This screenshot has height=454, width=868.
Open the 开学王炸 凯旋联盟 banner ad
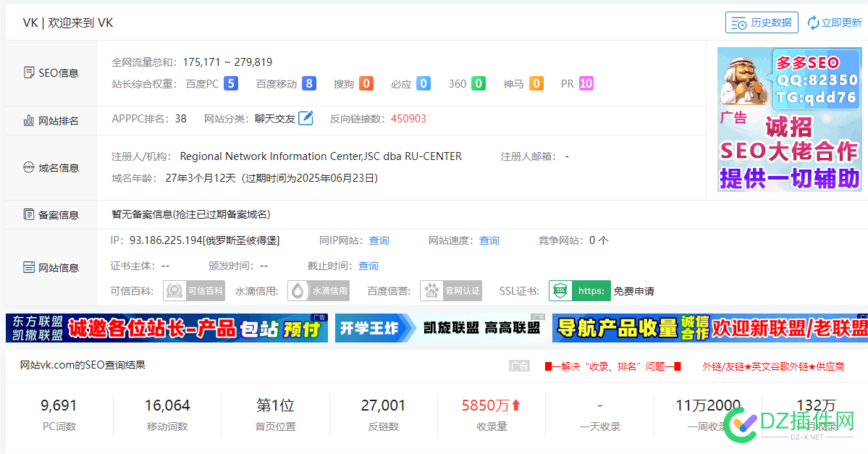coord(440,328)
